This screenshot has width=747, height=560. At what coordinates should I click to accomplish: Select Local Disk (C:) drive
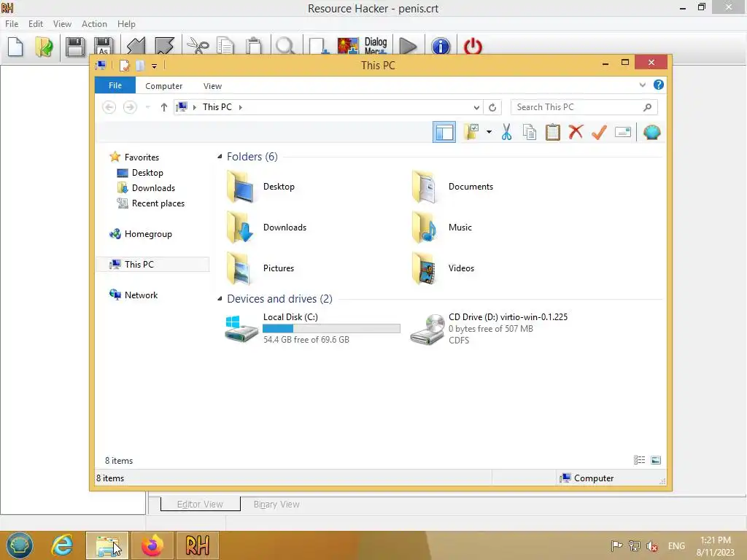[312, 329]
